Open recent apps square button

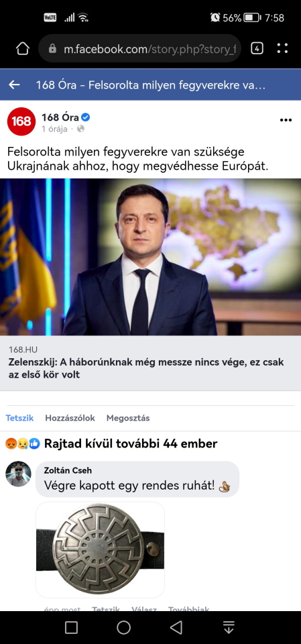pos(72,627)
